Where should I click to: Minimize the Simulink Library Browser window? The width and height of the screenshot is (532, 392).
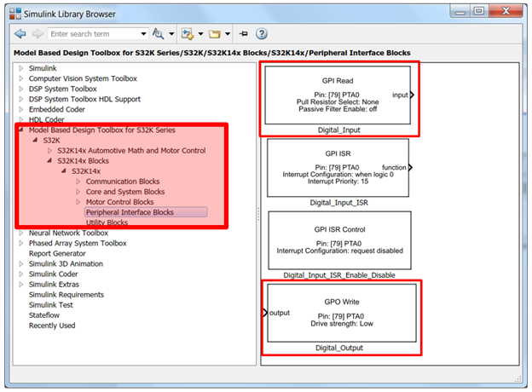(x=460, y=12)
